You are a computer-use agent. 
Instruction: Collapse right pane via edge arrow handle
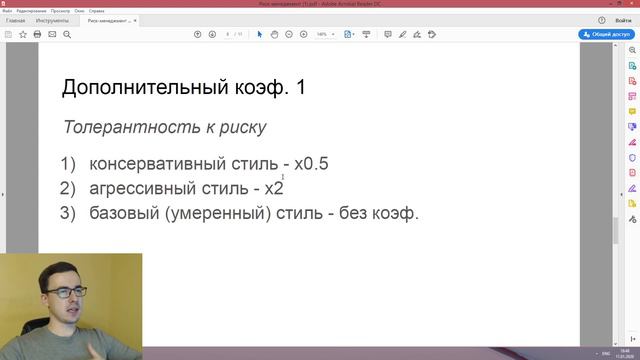pyautogui.click(x=621, y=195)
